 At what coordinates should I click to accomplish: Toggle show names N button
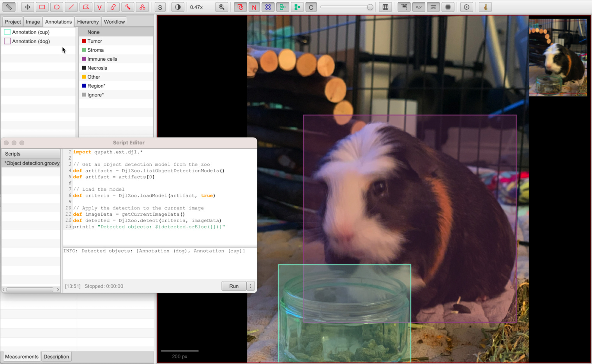click(254, 7)
